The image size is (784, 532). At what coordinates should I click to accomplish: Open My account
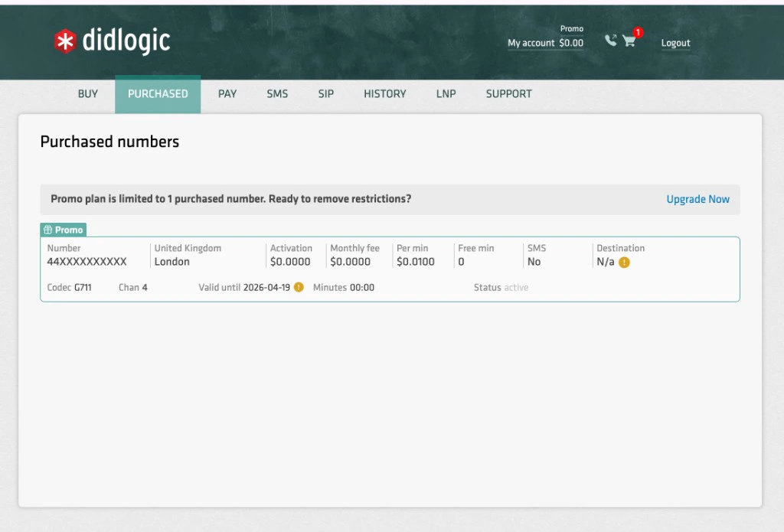[531, 44]
